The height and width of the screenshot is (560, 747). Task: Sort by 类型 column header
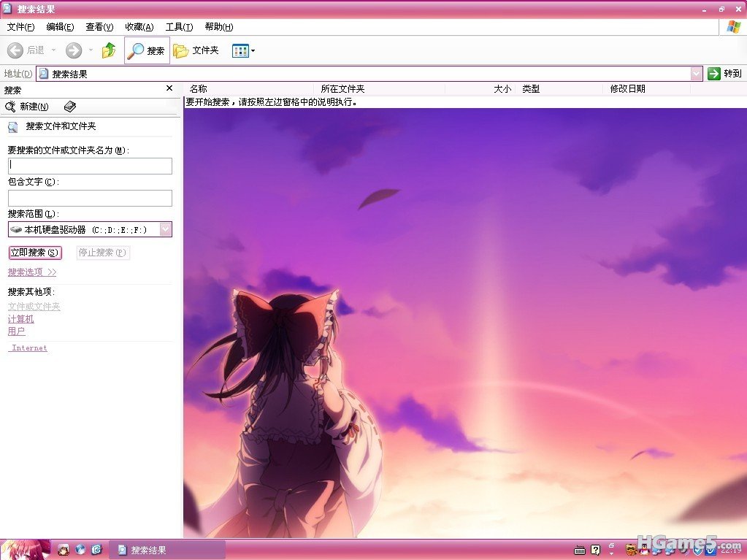pos(559,88)
